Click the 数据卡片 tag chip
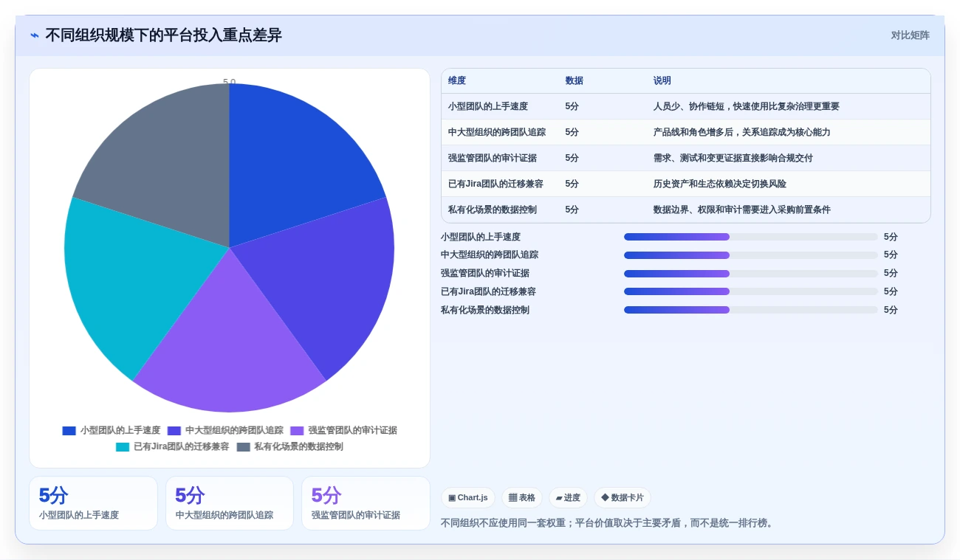Screen dimensions: 960x560 pyautogui.click(x=623, y=498)
